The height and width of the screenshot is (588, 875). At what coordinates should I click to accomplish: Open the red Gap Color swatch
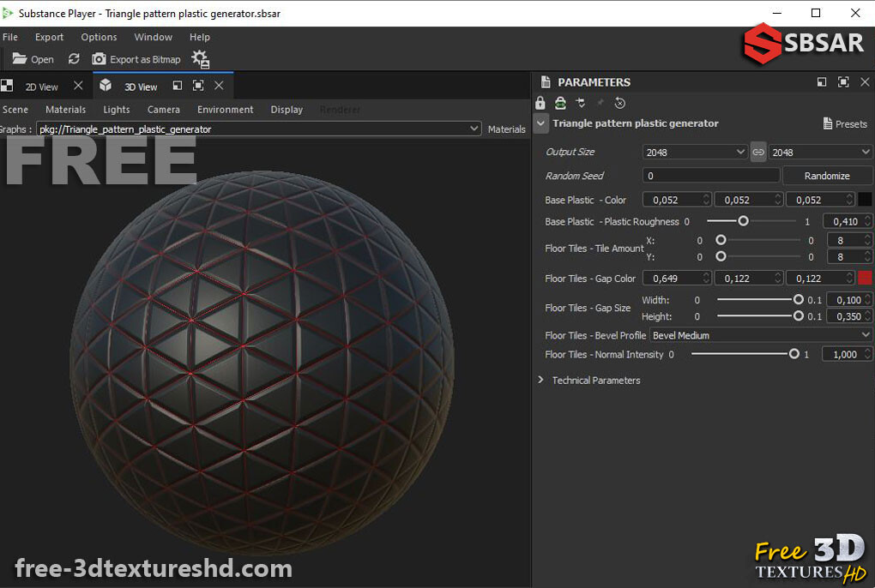[x=865, y=278]
